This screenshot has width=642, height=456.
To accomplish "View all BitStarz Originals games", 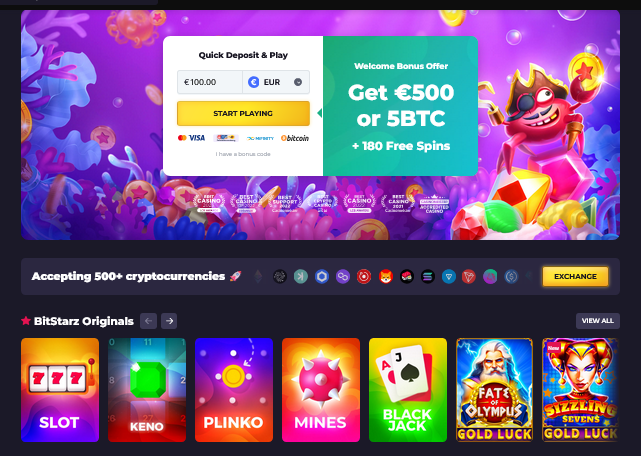I will coord(598,321).
